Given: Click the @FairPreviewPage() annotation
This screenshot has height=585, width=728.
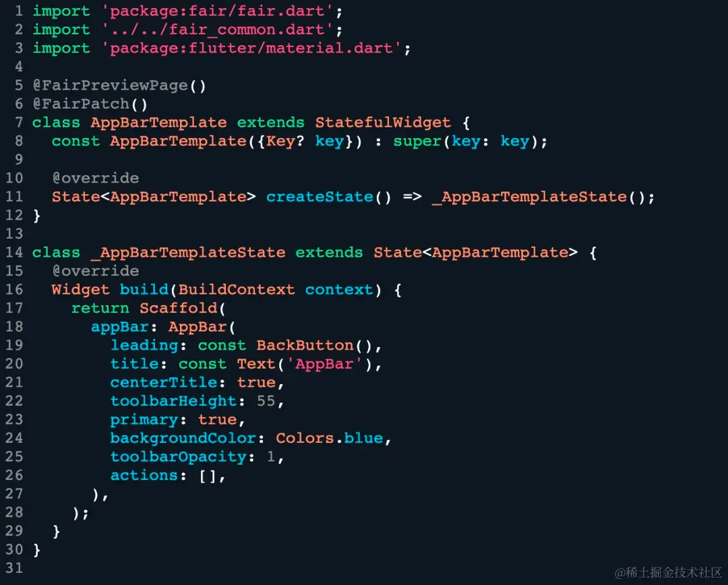Looking at the screenshot, I should [119, 86].
